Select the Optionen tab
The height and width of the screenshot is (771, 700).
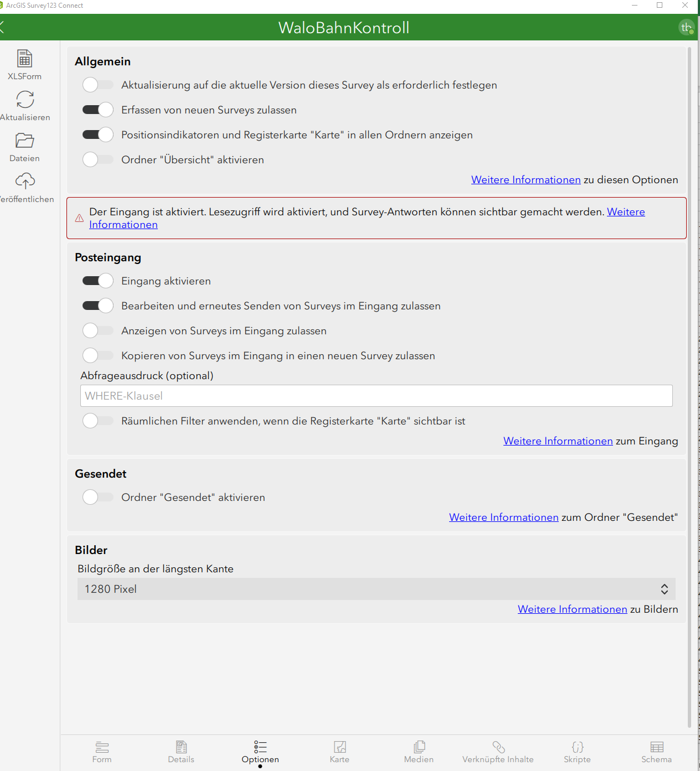260,752
